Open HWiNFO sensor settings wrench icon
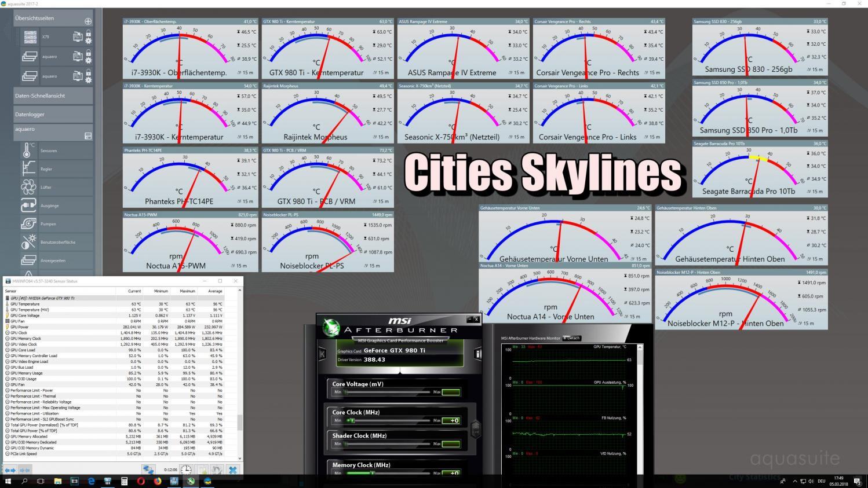The height and width of the screenshot is (488, 868). 217,470
